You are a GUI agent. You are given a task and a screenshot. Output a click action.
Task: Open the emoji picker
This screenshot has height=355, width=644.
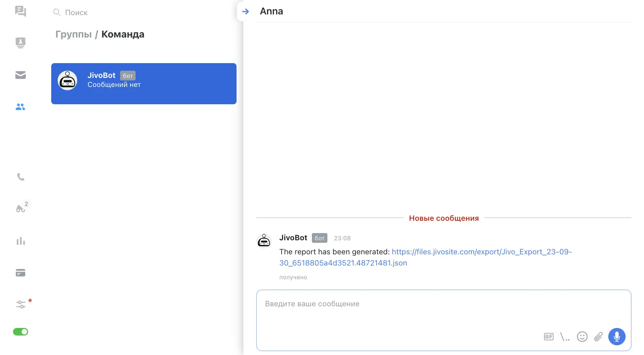tap(582, 337)
